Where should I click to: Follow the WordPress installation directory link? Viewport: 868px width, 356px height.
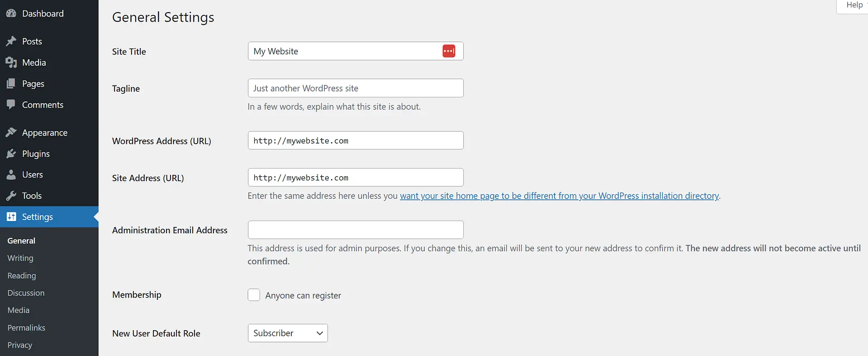pos(560,196)
